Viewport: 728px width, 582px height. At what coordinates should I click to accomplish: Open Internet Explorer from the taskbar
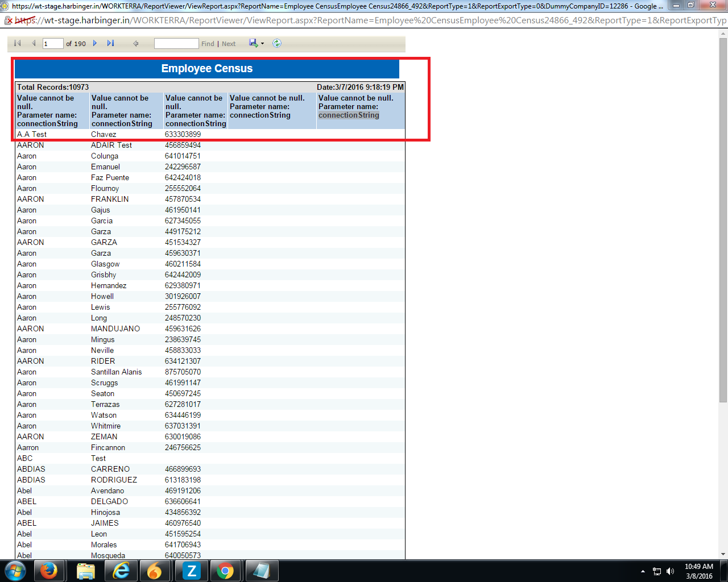point(121,571)
